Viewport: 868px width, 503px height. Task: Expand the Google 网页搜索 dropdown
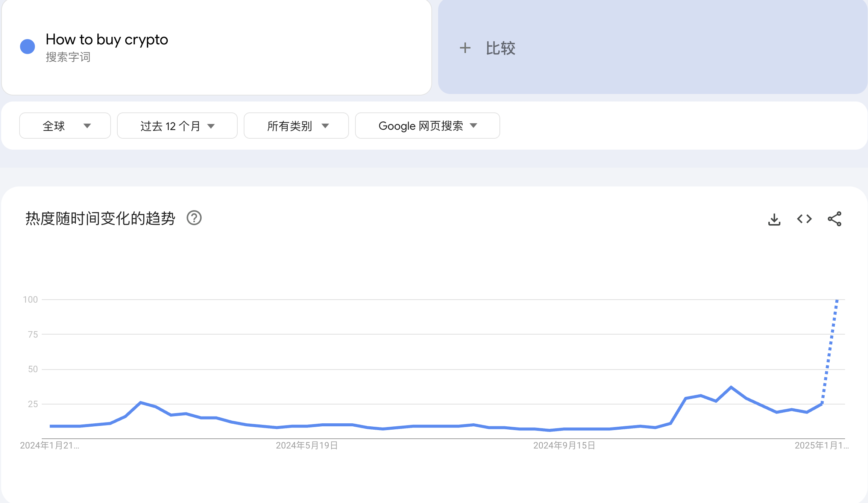427,126
